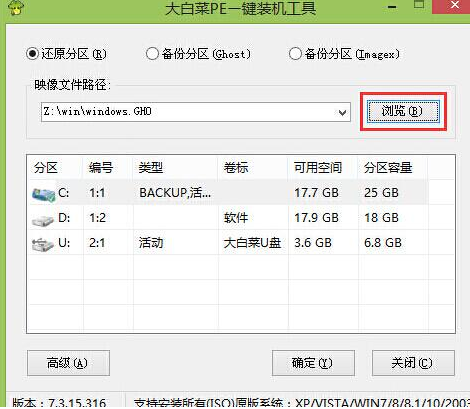Click the 25 GB capacity cell

point(381,193)
